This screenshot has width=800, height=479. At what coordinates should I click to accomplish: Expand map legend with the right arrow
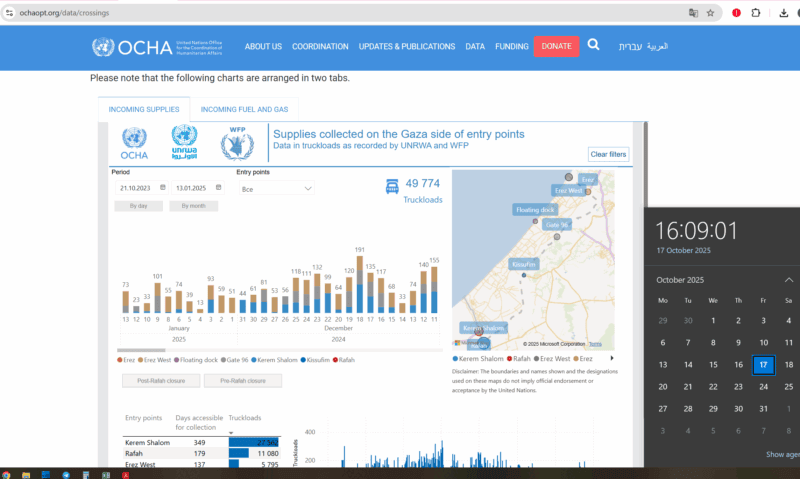(x=611, y=358)
